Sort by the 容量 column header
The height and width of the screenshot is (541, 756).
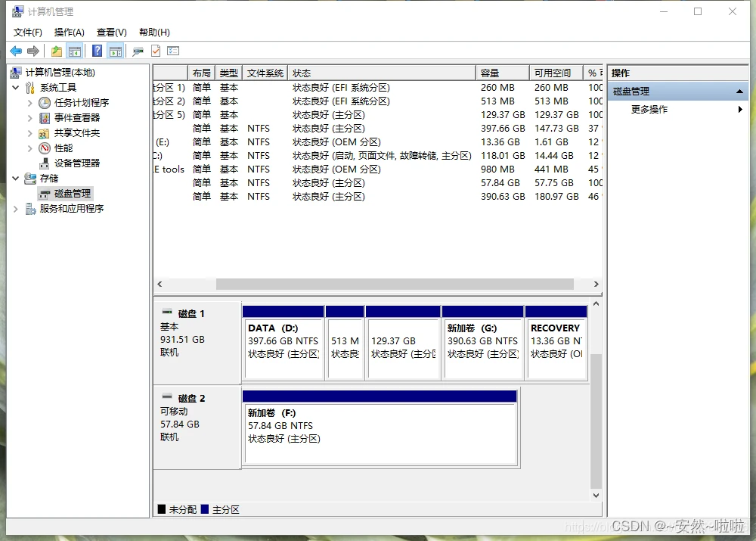click(x=502, y=73)
